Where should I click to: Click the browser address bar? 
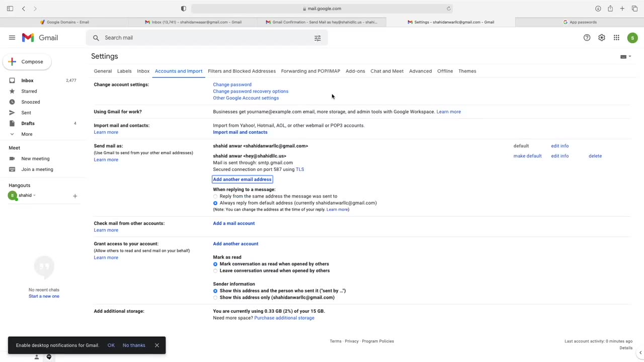point(322,9)
